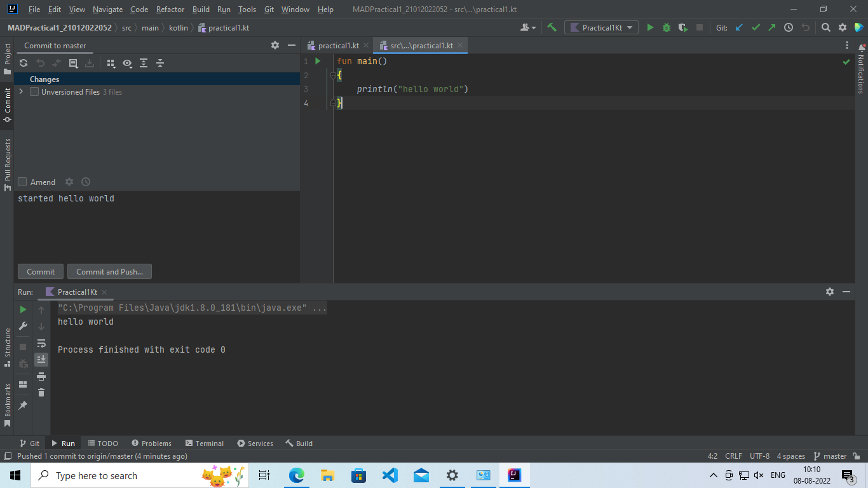
Task: Open view options eye in Commit panel
Action: (x=127, y=63)
